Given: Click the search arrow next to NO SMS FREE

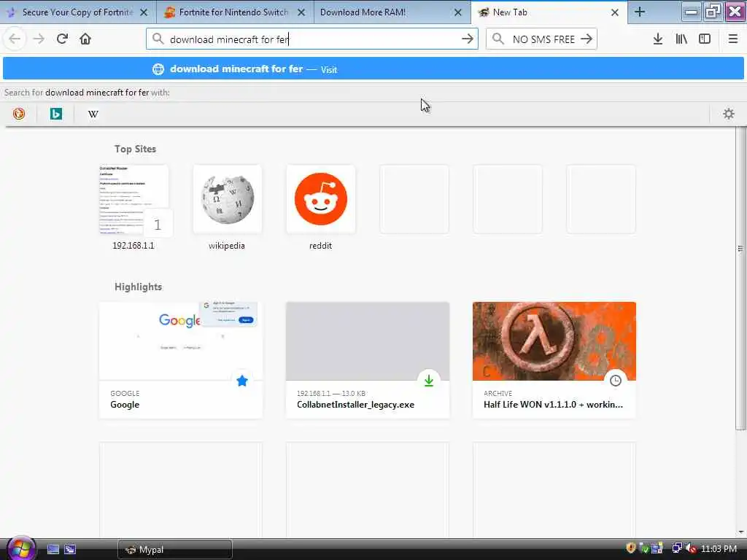Looking at the screenshot, I should (x=587, y=39).
